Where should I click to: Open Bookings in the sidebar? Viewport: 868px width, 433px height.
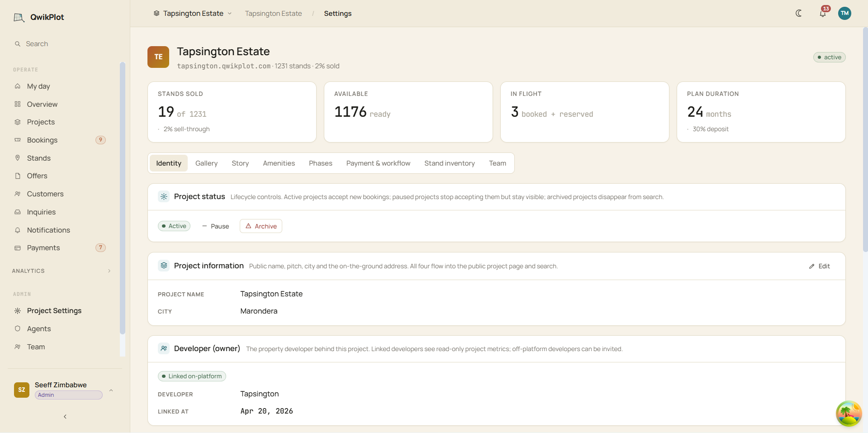point(62,140)
